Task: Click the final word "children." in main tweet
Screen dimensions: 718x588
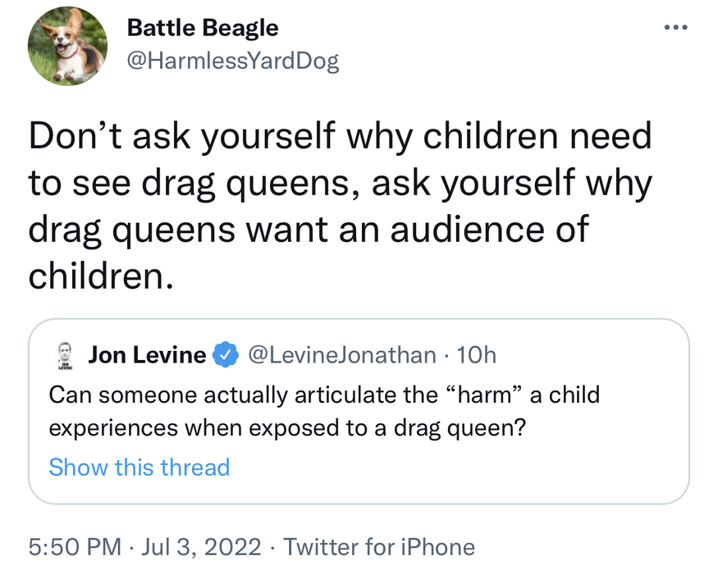Action: tap(102, 276)
